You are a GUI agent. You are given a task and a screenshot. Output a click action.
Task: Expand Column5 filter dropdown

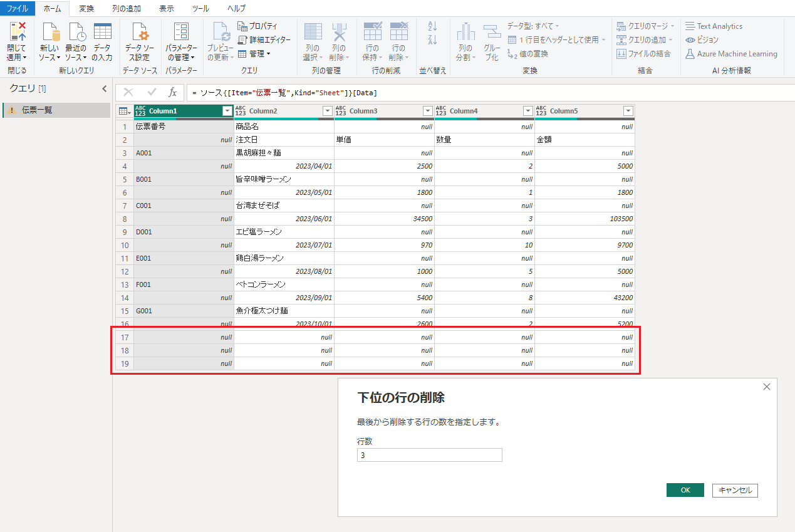[628, 111]
